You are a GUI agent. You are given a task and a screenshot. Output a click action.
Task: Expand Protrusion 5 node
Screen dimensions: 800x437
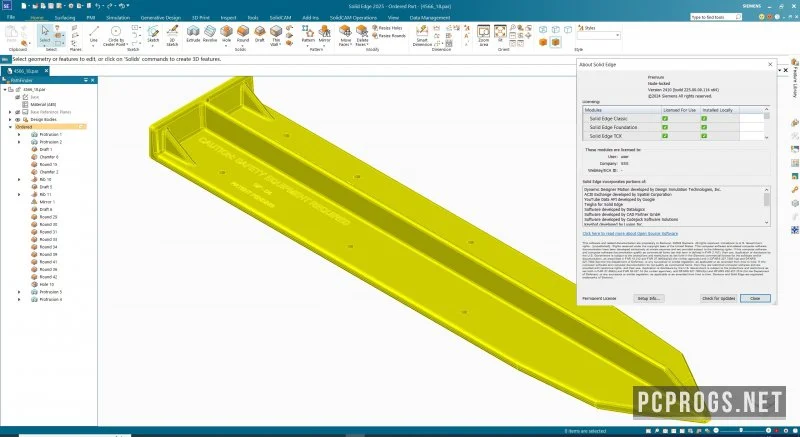tap(19, 292)
